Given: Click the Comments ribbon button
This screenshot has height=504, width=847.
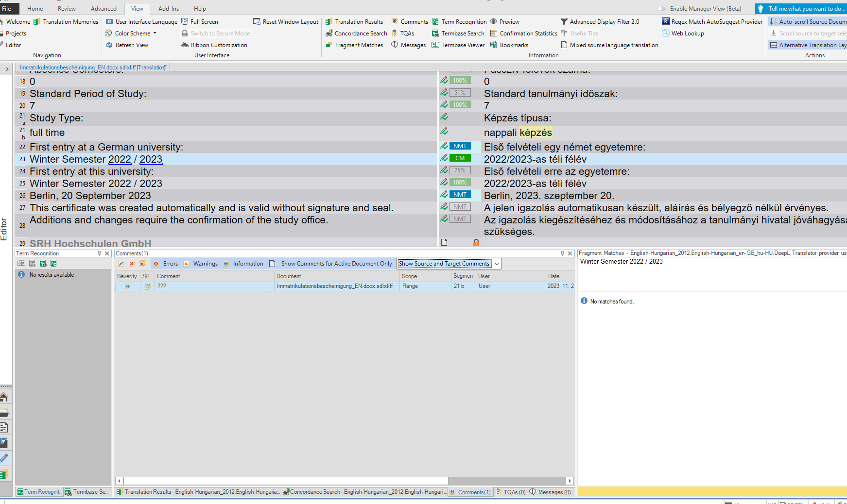Looking at the screenshot, I should point(410,22).
